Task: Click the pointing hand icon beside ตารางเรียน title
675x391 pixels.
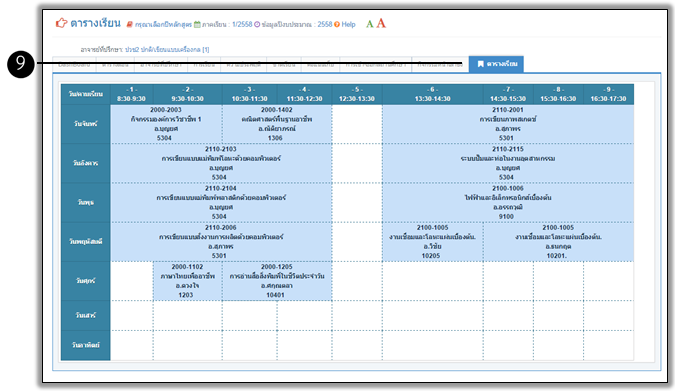Action: 62,23
